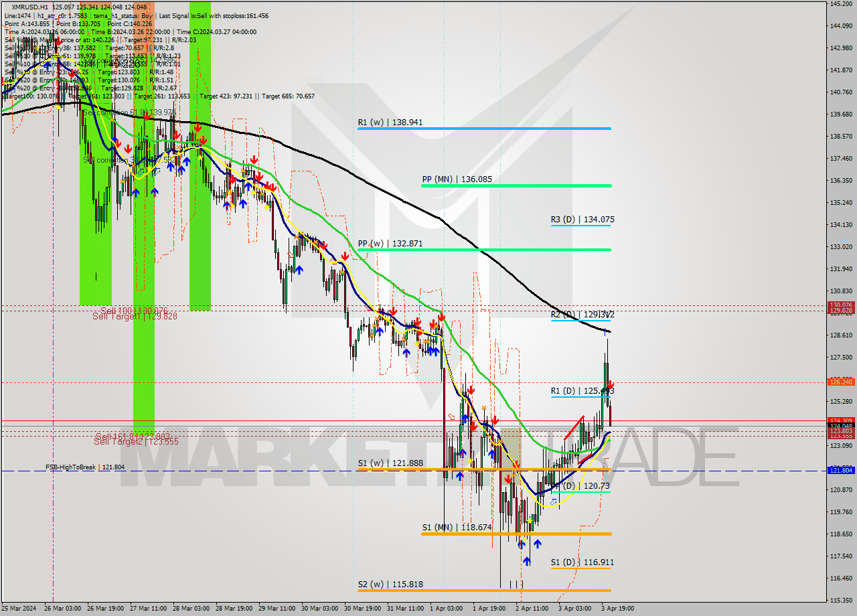Click the 'Target 423: 97.231' text
This screenshot has width=857, height=616.
(227, 96)
